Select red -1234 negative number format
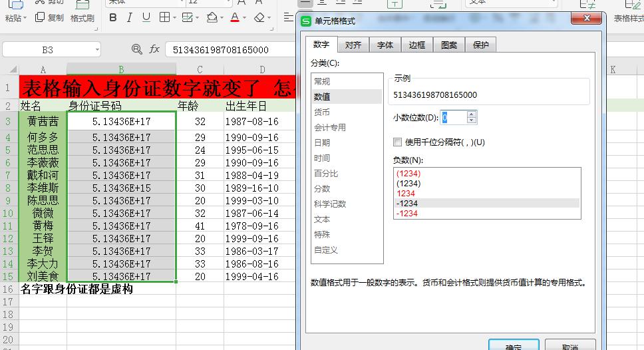This screenshot has width=644, height=350. tap(487, 213)
